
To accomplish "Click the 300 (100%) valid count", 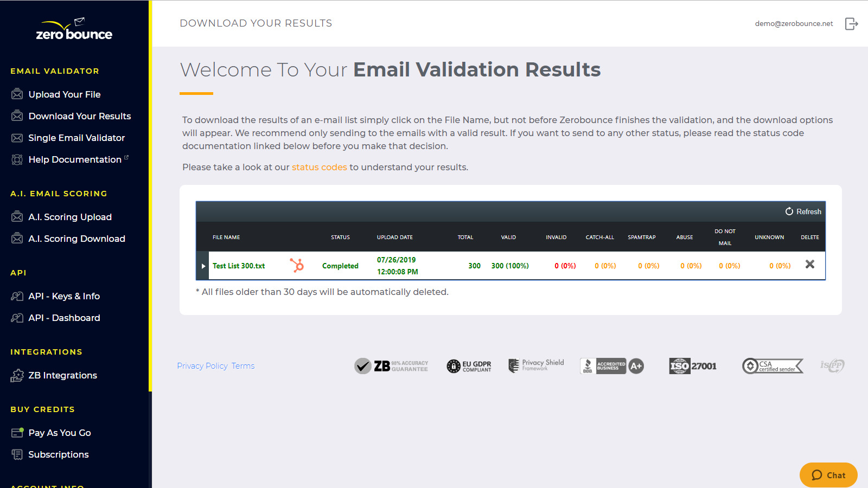I will coord(510,266).
